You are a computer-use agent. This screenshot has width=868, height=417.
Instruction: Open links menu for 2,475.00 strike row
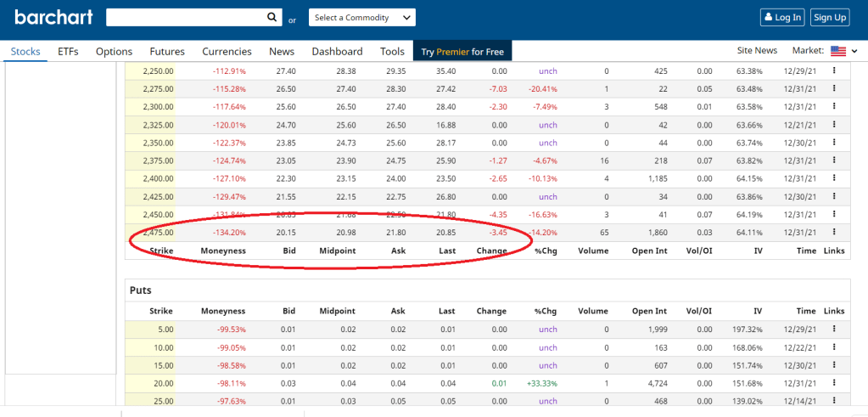834,232
